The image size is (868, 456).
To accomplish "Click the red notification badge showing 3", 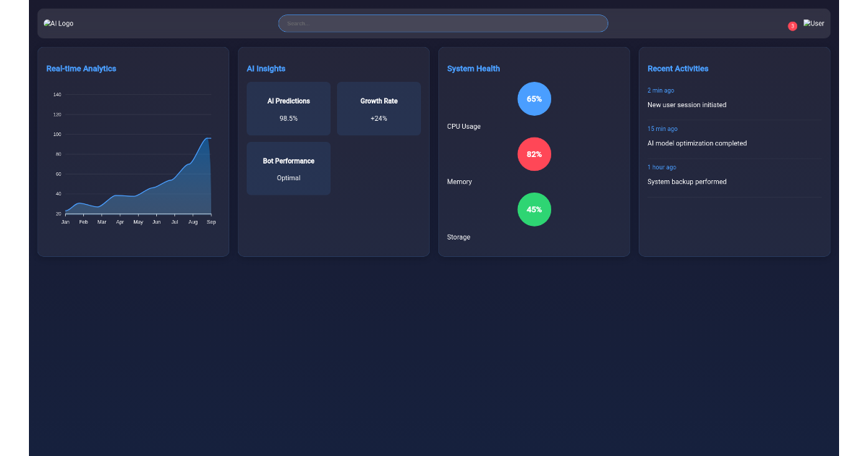I will point(792,25).
